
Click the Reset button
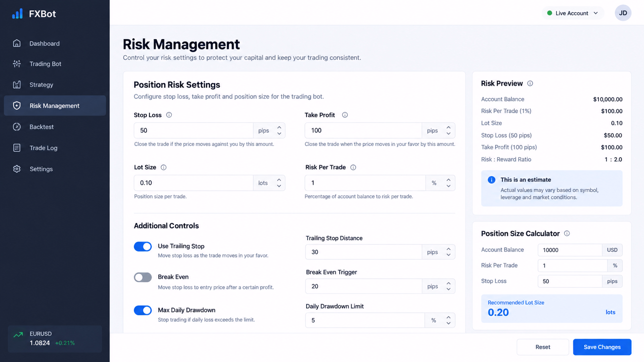[x=543, y=347]
